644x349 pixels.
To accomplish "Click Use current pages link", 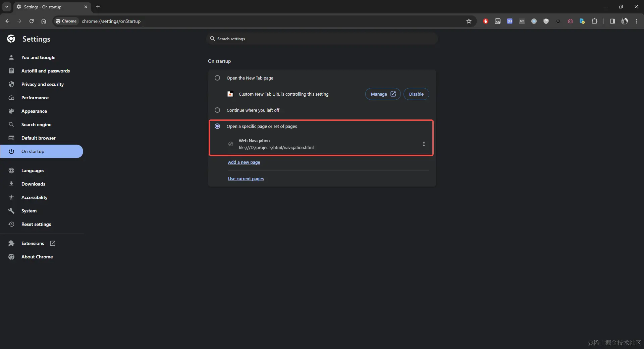I will point(246,179).
